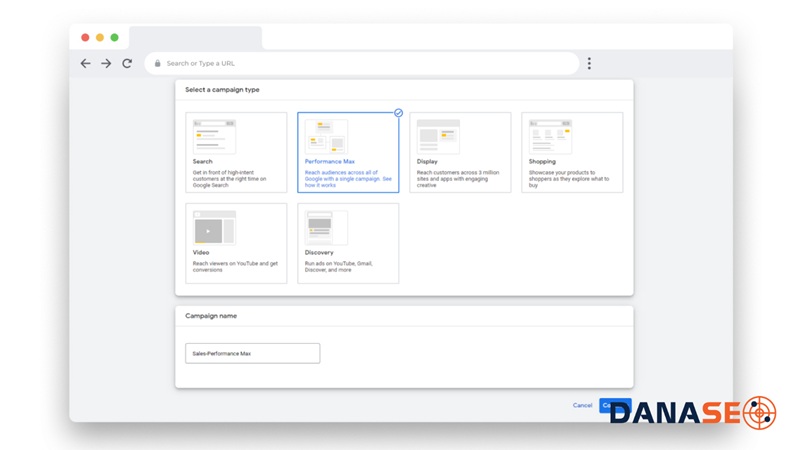Click 'Run ads on YouTube, Gmail' description
The image size is (800, 450).
point(339,266)
